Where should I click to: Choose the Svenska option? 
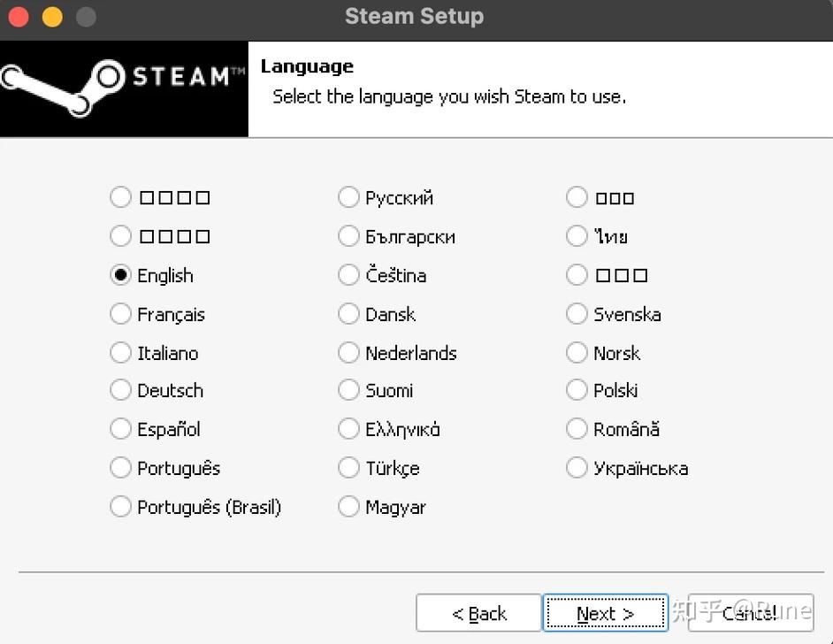tap(577, 314)
